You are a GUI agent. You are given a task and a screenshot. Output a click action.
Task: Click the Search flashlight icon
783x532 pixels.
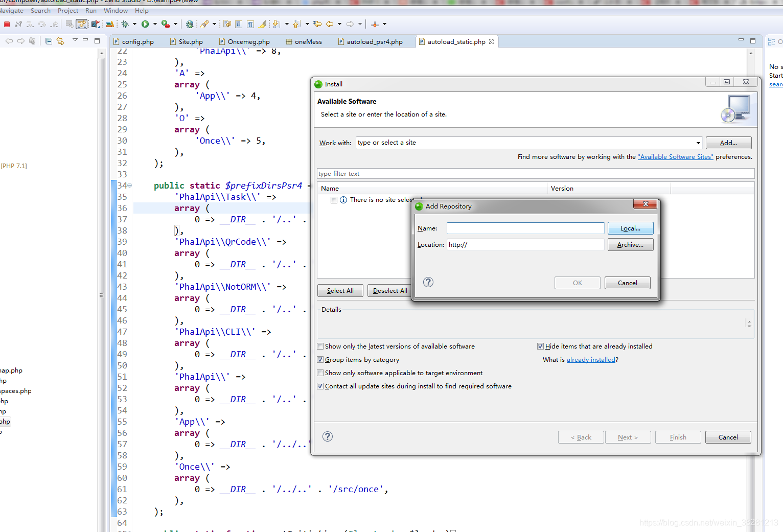click(204, 24)
